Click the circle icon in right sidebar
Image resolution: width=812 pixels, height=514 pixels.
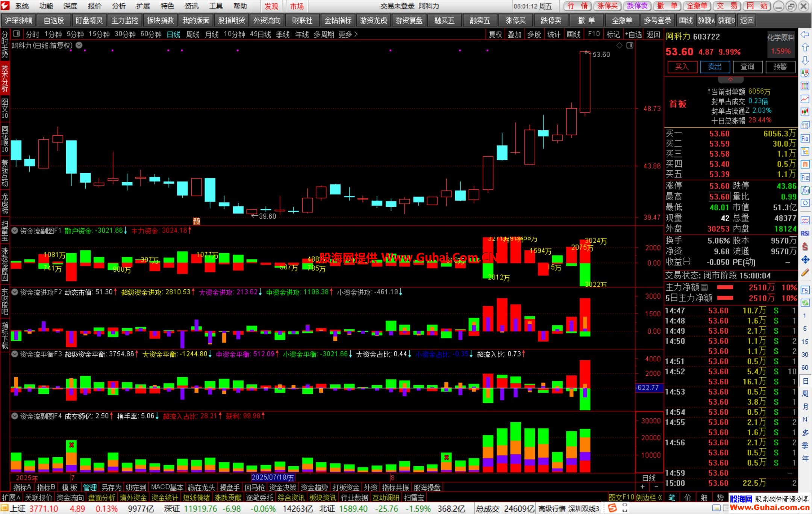tap(805, 203)
